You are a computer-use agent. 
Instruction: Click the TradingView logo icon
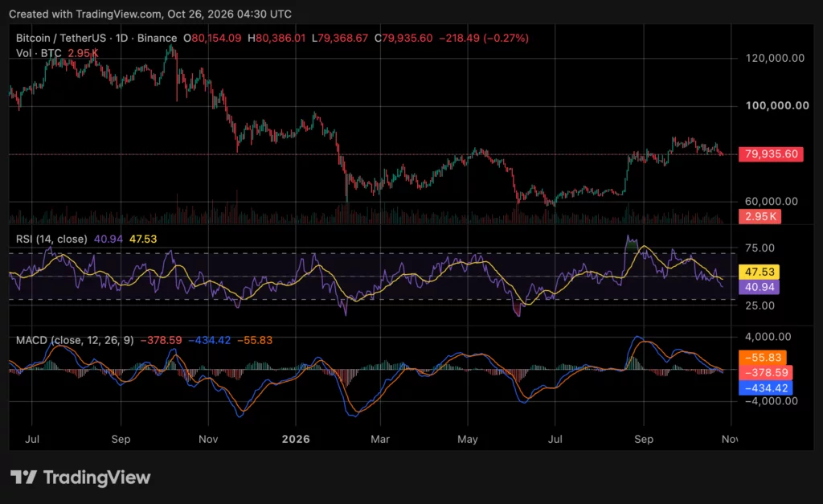tap(23, 477)
